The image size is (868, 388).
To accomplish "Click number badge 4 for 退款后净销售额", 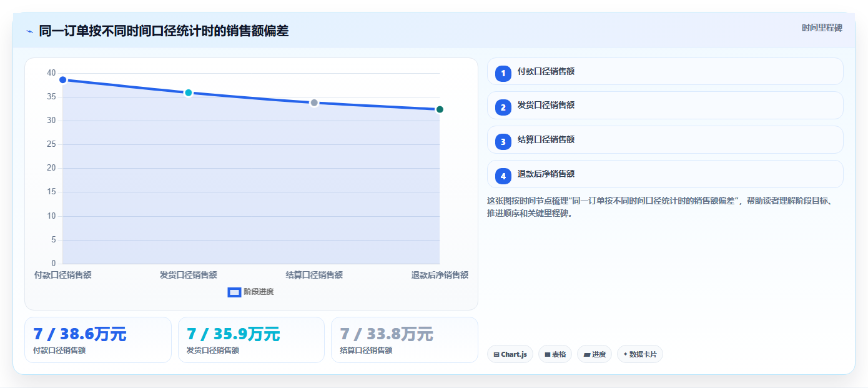I will (503, 176).
